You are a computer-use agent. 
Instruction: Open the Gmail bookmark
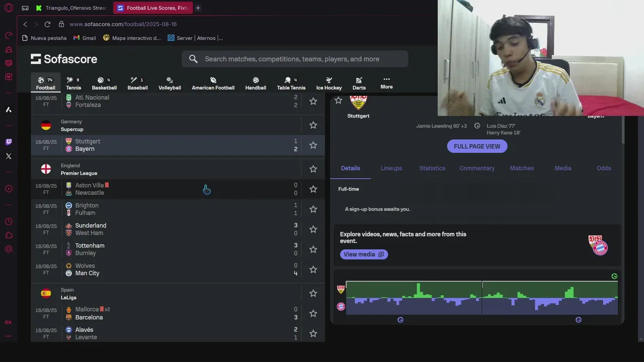coord(85,38)
